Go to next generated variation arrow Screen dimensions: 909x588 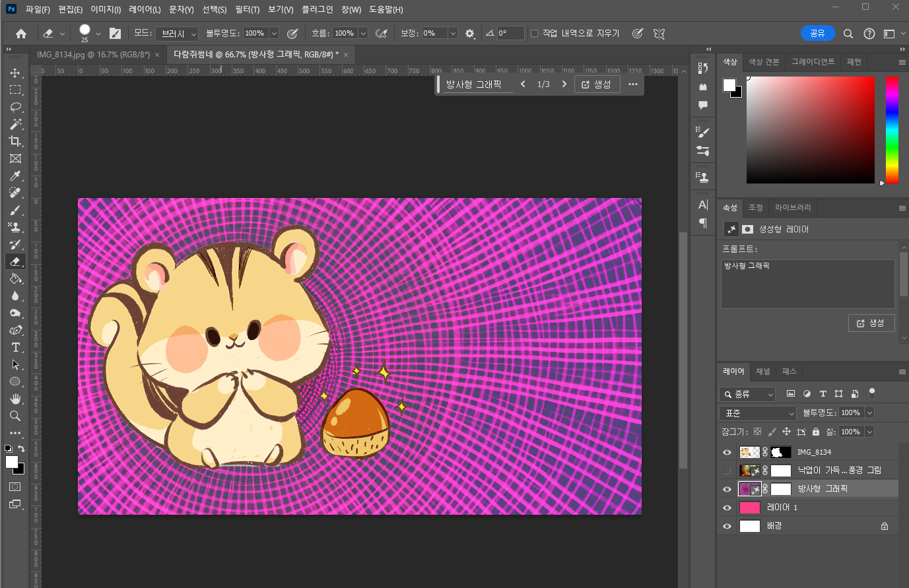(x=564, y=84)
